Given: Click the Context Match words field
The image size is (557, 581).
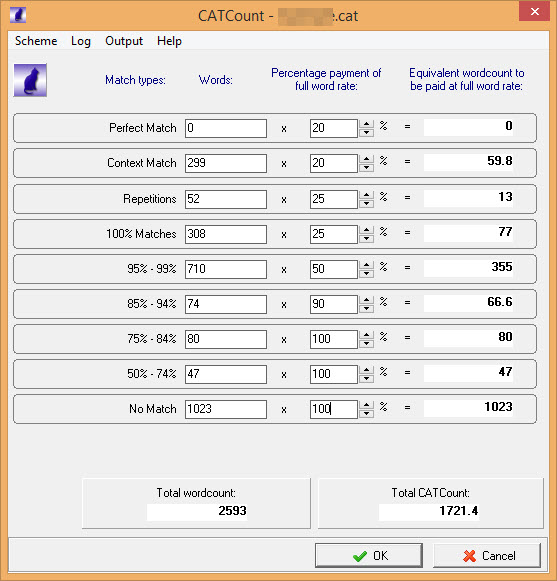Looking at the screenshot, I should click(x=226, y=163).
